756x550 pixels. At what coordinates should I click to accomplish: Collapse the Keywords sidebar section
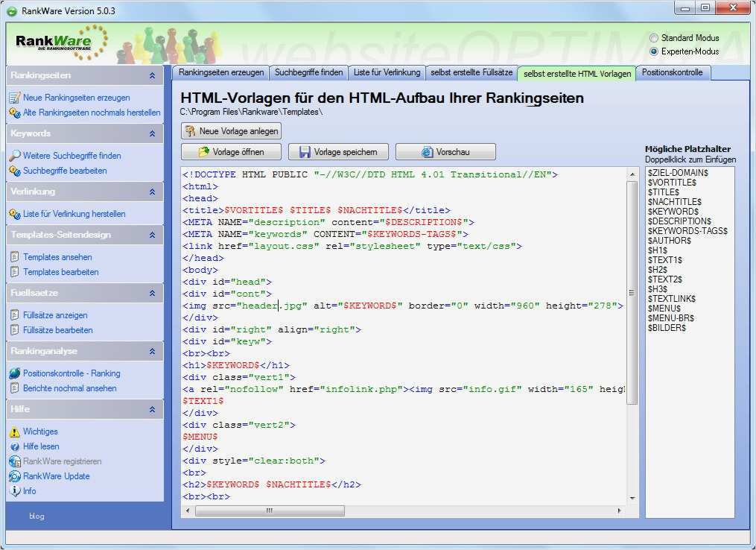[x=153, y=133]
